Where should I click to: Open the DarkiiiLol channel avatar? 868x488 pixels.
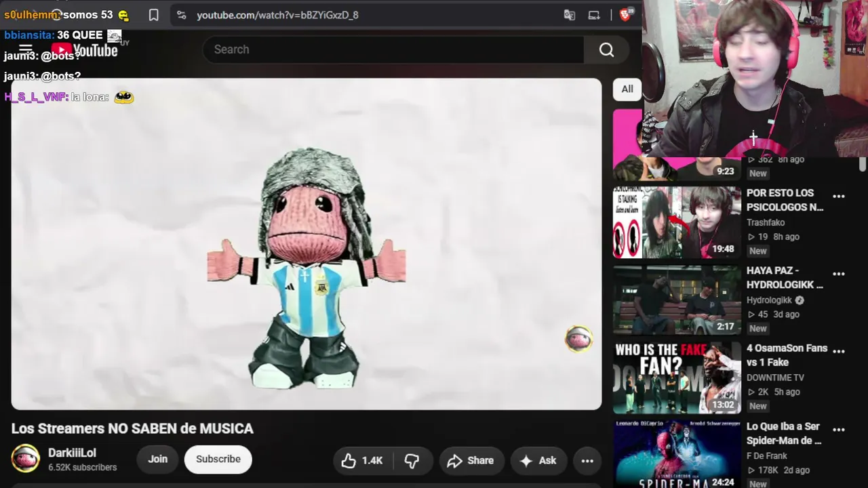click(26, 459)
